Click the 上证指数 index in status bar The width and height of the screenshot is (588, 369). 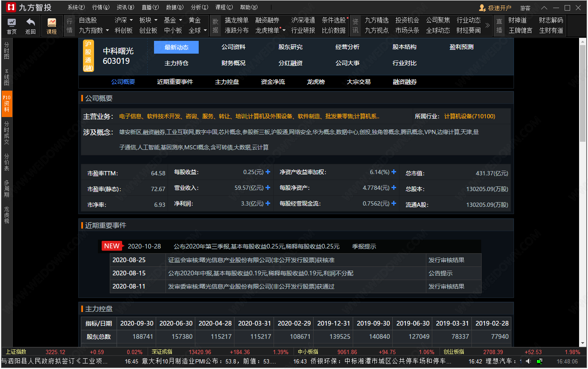16,352
